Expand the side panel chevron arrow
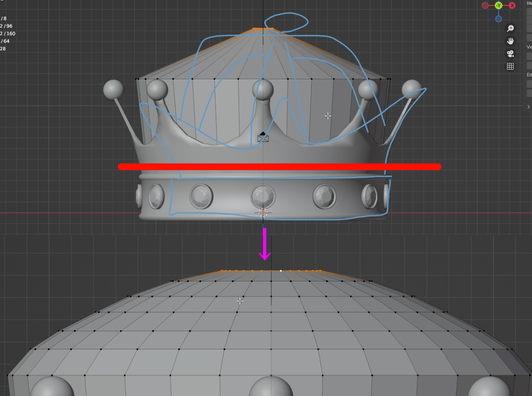 [x=528, y=107]
